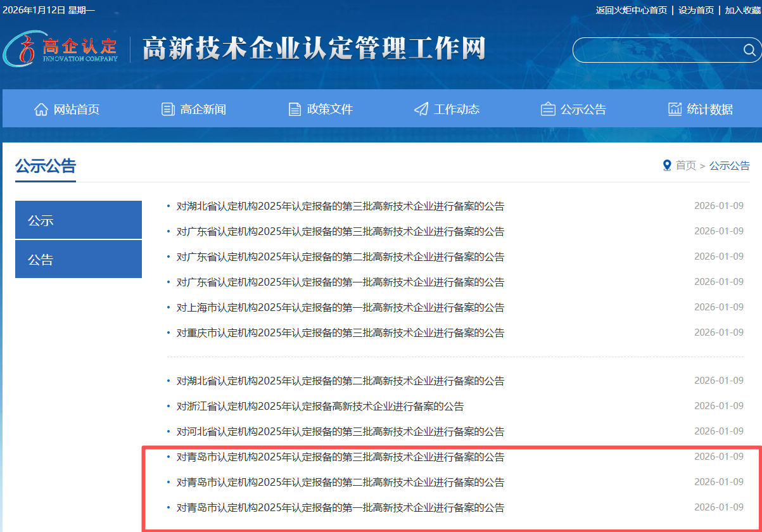
Task: Click 返回火炬中心首页 link at top
Action: [x=631, y=10]
